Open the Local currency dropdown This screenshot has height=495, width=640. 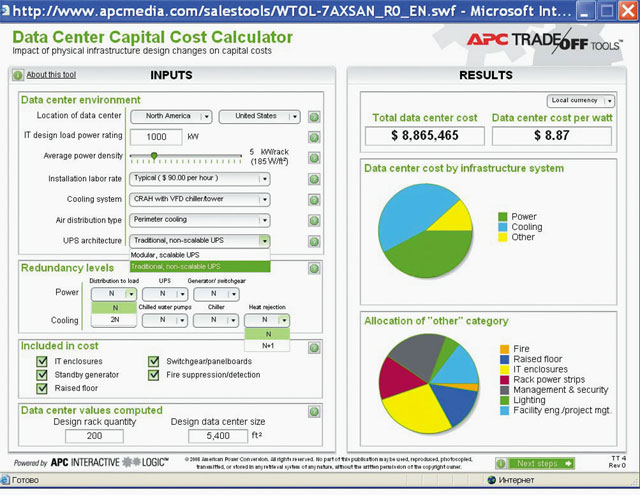(580, 100)
